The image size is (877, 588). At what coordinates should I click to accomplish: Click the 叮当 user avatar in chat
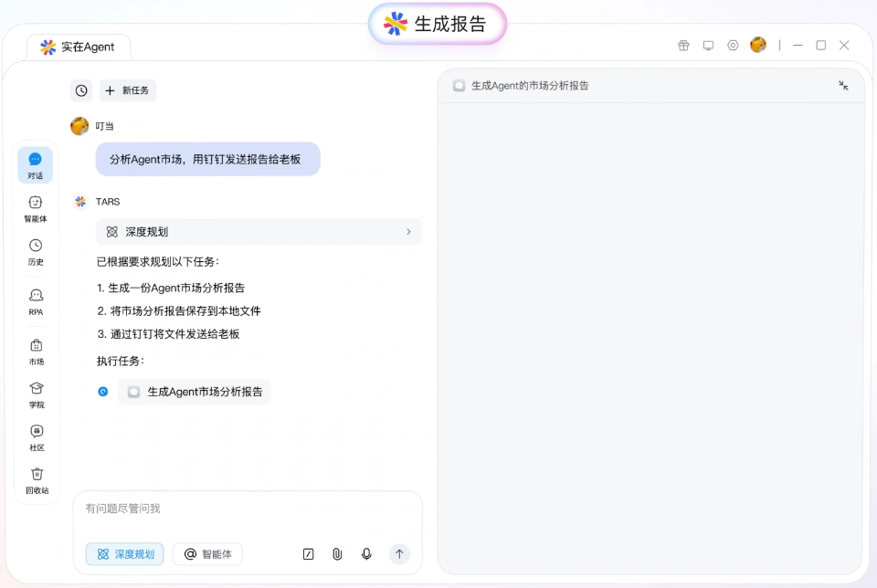79,126
